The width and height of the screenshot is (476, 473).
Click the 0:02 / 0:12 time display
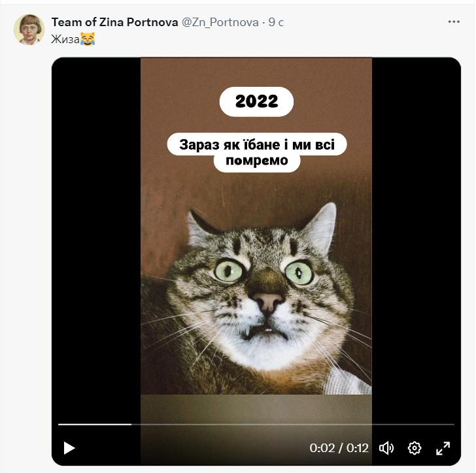point(339,448)
